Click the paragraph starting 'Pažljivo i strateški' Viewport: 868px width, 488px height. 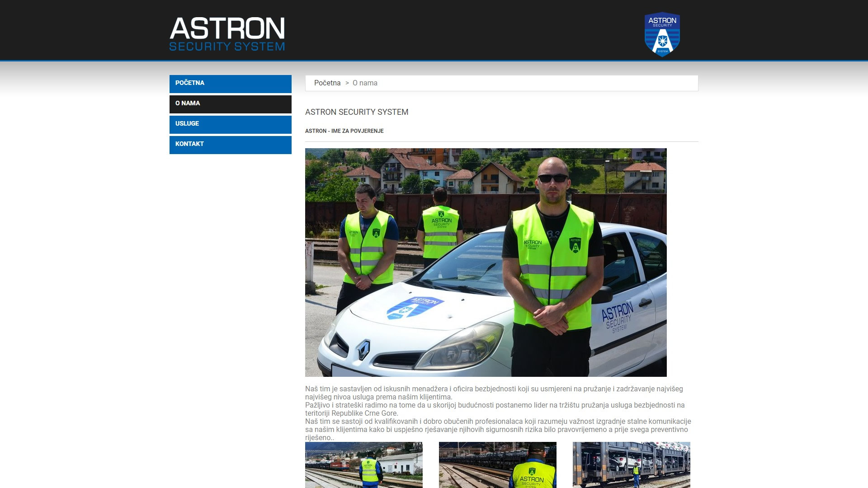pos(495,409)
